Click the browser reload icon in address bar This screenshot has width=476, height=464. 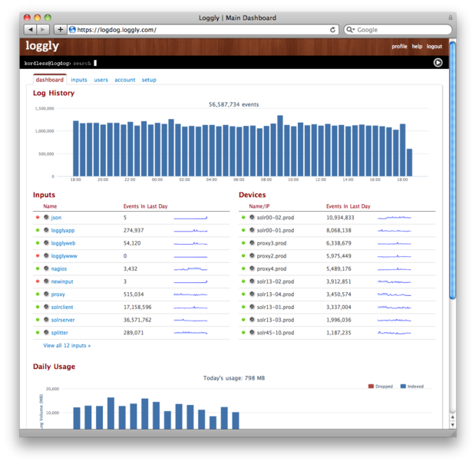[x=332, y=30]
